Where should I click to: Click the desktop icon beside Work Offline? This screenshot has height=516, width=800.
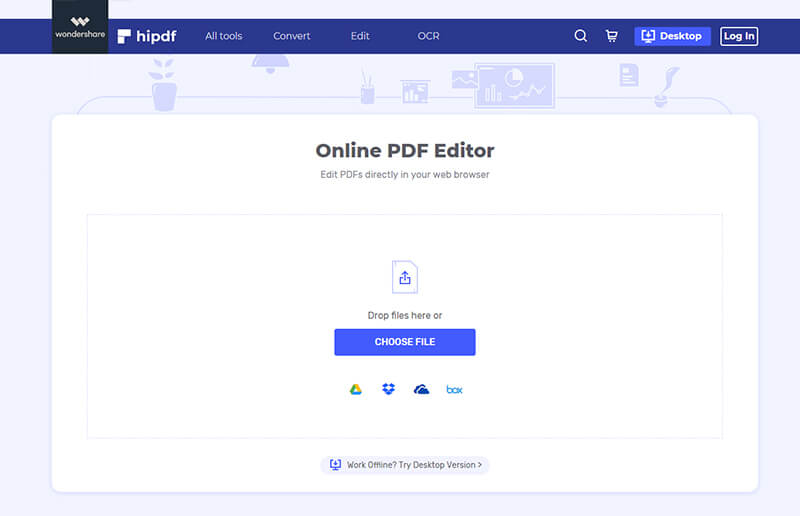click(x=335, y=464)
